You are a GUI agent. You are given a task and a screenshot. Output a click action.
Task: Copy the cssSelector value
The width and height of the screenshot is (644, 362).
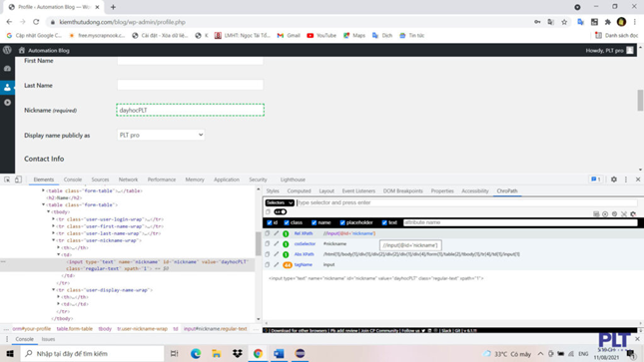267,243
